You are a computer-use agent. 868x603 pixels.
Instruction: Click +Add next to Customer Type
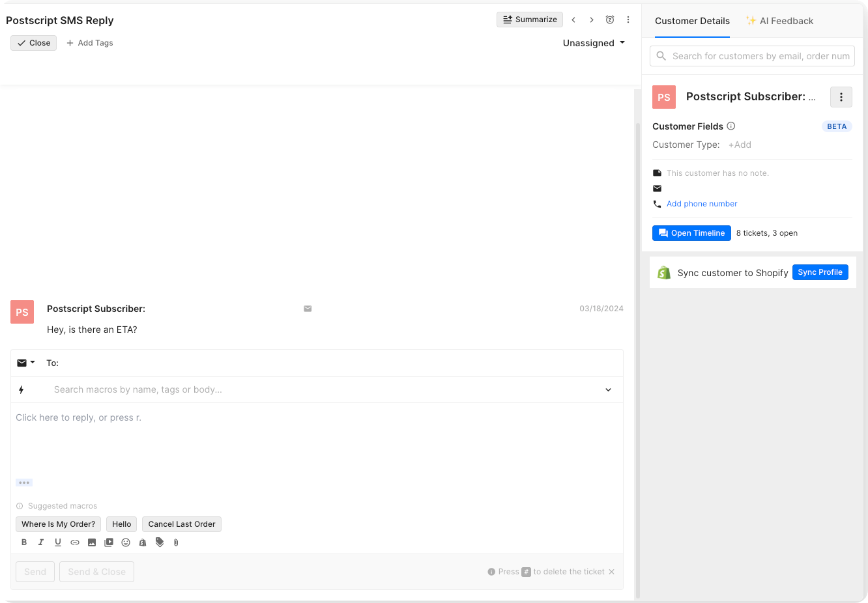(740, 145)
